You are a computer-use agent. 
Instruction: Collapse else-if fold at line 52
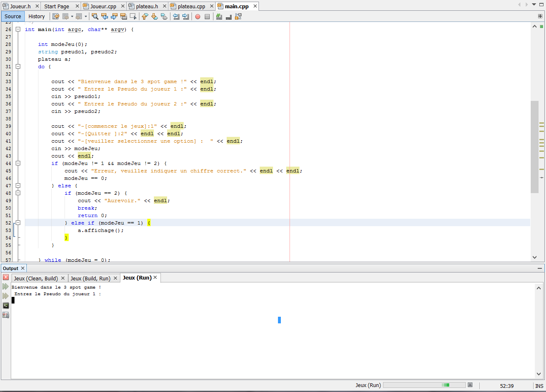click(18, 223)
